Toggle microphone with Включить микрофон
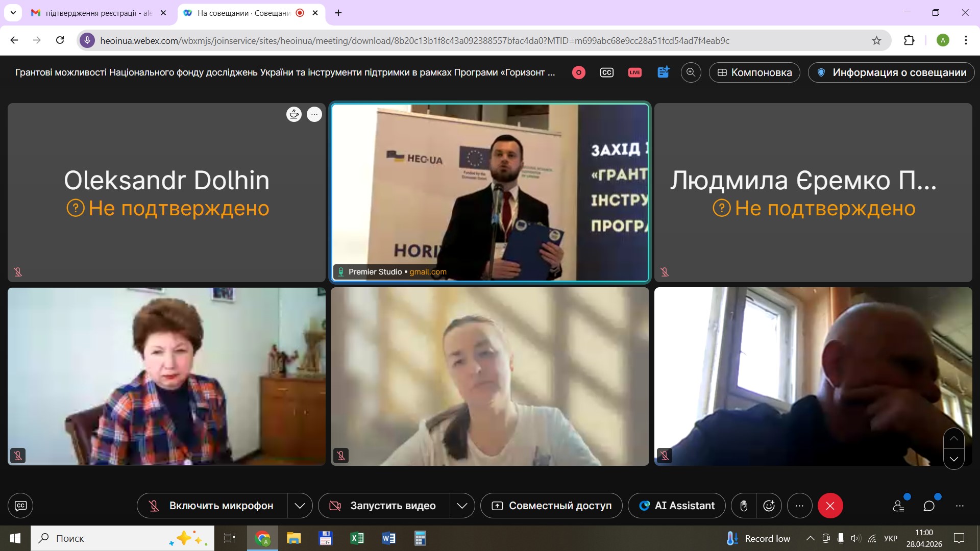Screen dimensions: 980x551 pyautogui.click(x=212, y=506)
